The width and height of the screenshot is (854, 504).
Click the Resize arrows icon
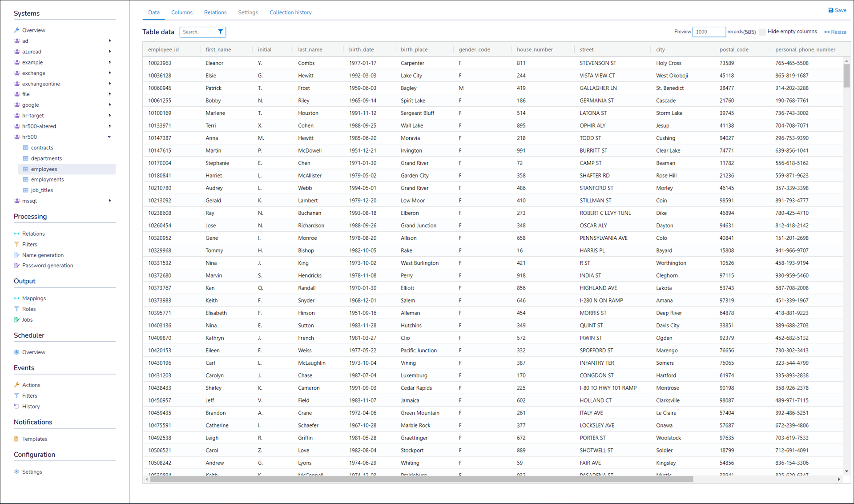[827, 32]
